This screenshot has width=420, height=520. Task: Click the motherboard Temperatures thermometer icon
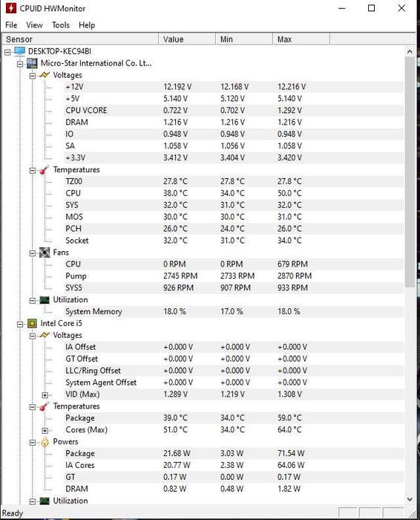45,170
